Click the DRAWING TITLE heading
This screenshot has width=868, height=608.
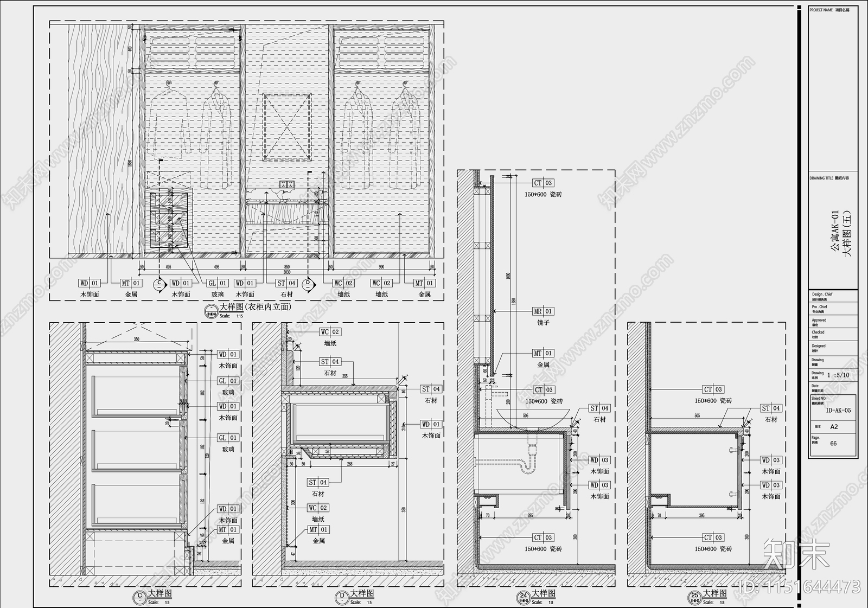coord(821,178)
